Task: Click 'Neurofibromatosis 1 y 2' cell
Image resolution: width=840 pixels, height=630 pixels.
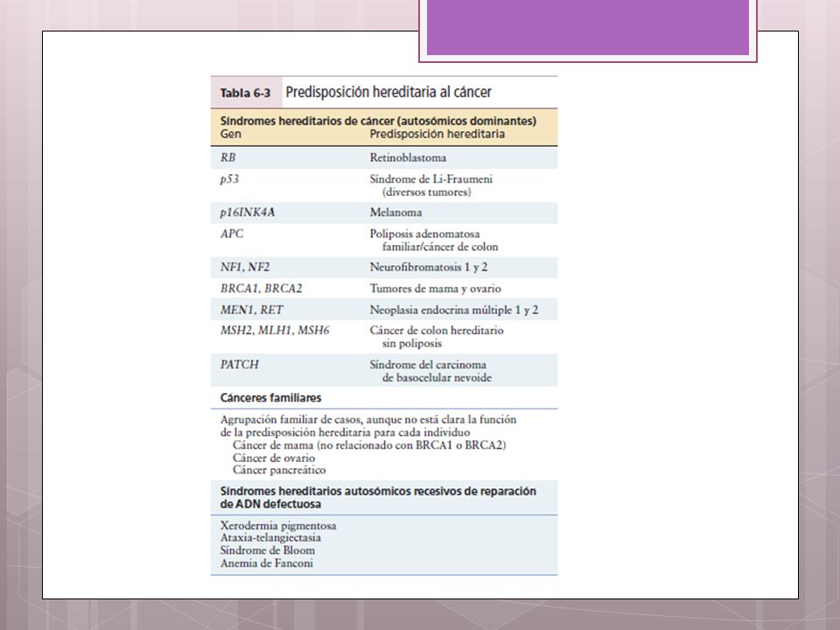Action: pyautogui.click(x=429, y=267)
